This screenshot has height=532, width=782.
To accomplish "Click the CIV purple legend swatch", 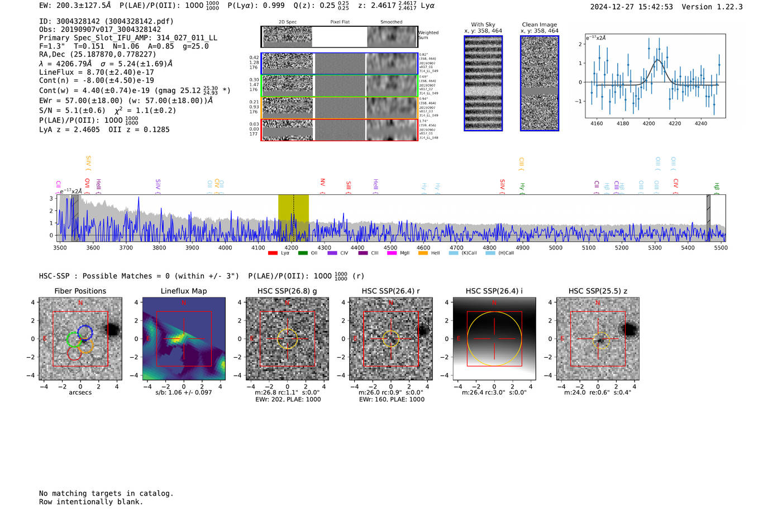I will point(332,253).
